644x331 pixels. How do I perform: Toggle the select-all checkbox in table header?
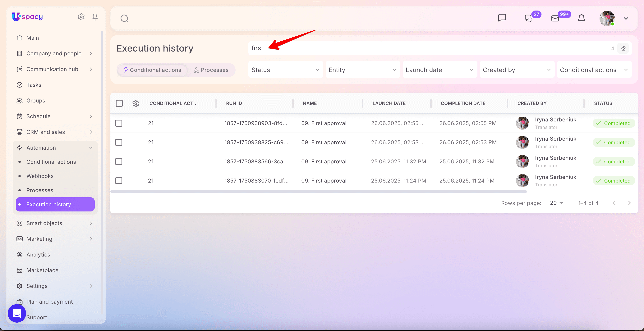(119, 103)
